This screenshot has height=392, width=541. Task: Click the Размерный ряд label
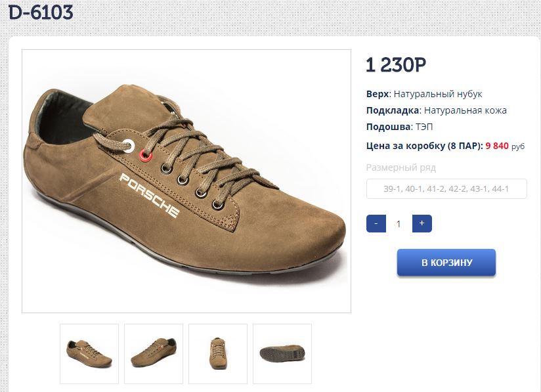(400, 167)
